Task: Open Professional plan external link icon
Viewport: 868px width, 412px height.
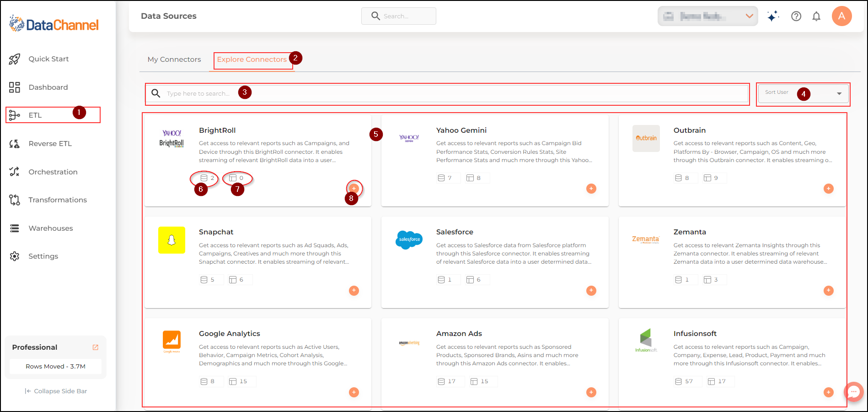Action: 96,347
